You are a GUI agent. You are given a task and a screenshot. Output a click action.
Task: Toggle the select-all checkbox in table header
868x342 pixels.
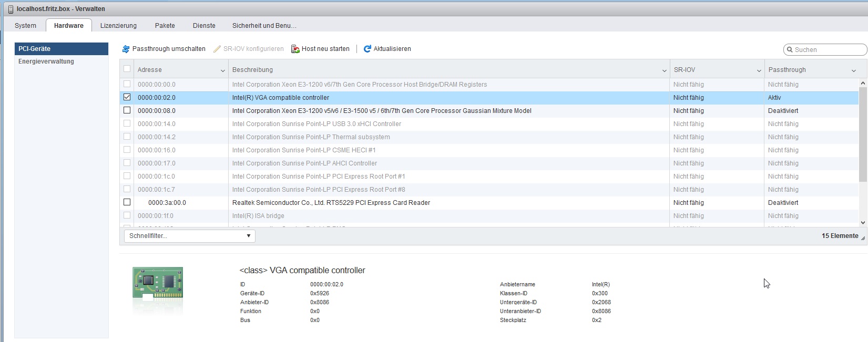127,69
